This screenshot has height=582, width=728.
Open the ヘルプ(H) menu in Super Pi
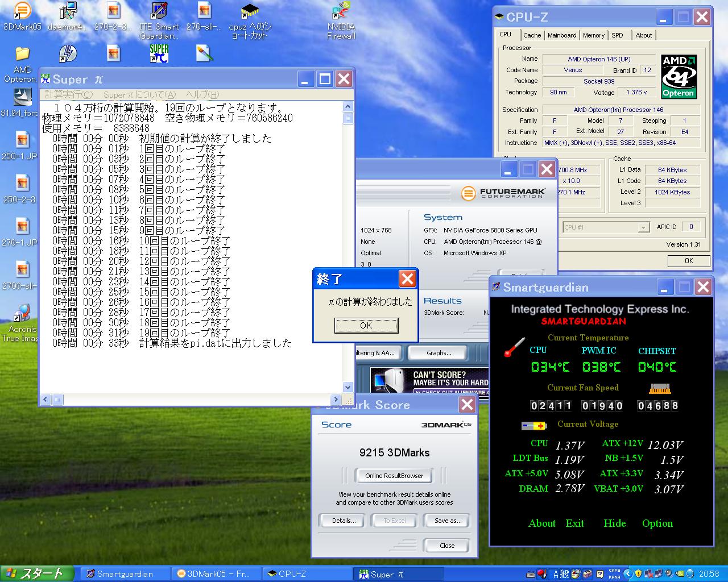[202, 95]
